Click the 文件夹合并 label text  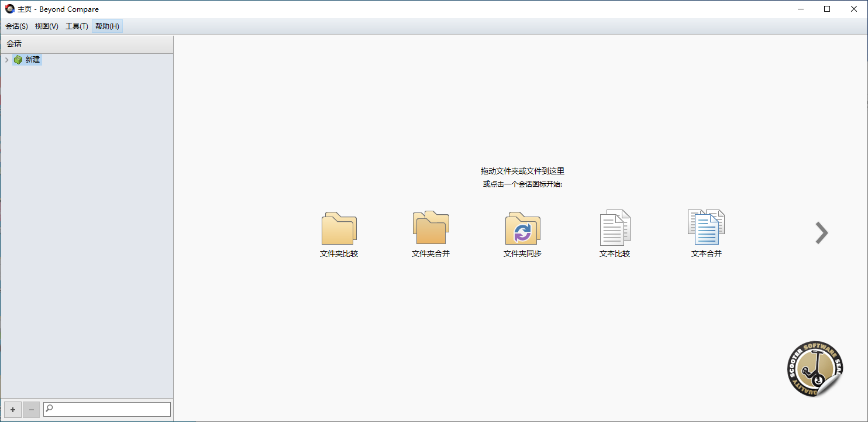pos(431,254)
